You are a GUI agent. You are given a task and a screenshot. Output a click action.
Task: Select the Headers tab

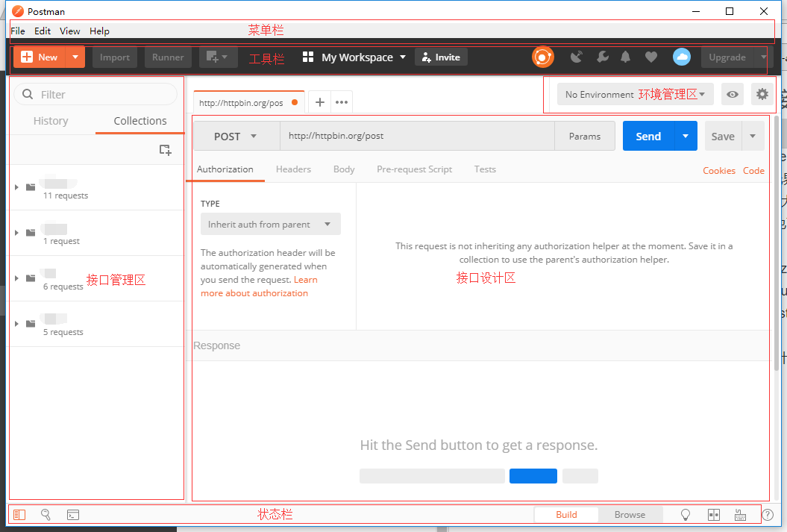[x=294, y=169]
